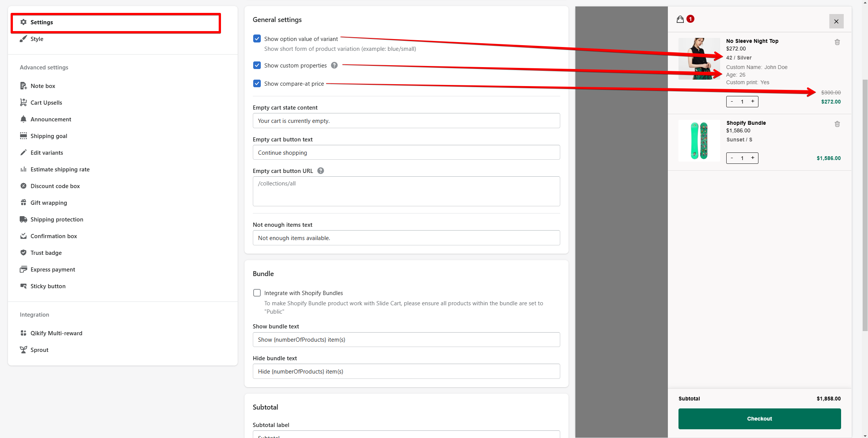Click the Hide bundle text field
Screen dimensions: 868x438
point(406,371)
